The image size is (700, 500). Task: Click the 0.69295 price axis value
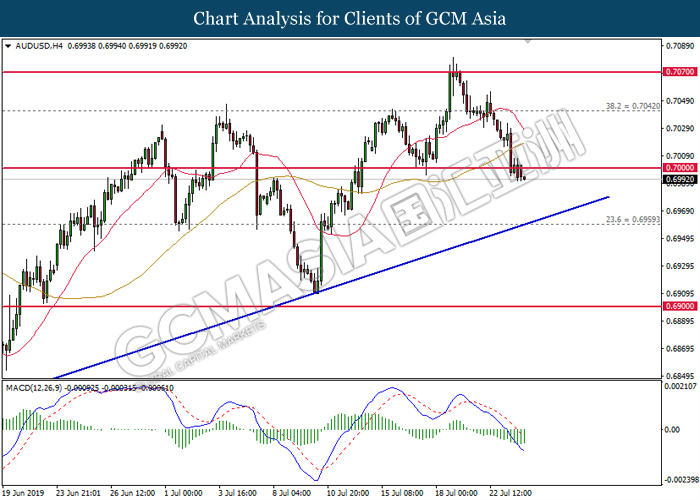(x=680, y=266)
